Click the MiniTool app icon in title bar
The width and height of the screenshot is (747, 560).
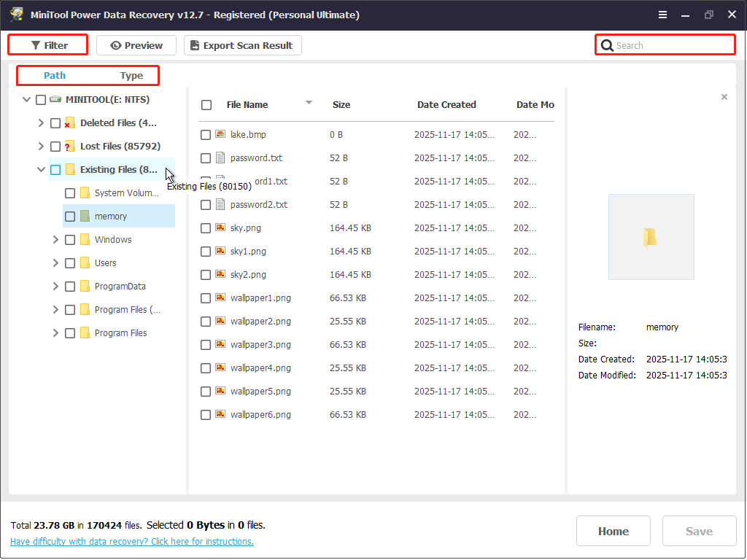click(x=16, y=14)
